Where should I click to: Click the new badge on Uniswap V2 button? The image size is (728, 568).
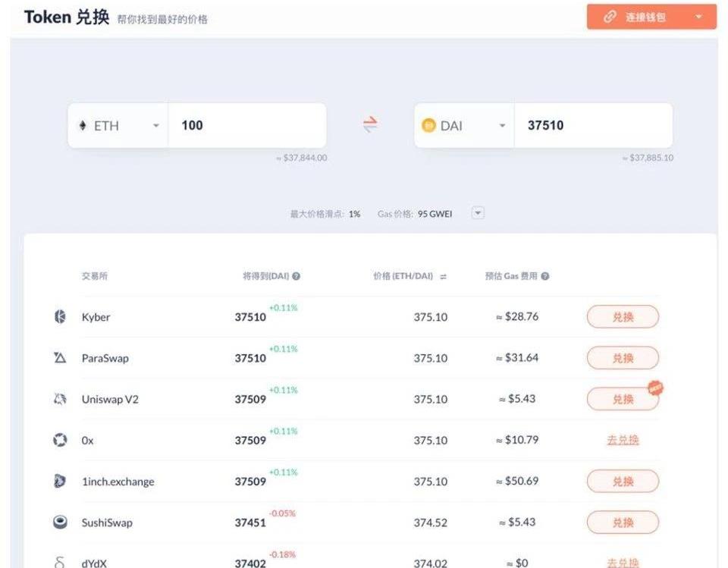(x=655, y=388)
